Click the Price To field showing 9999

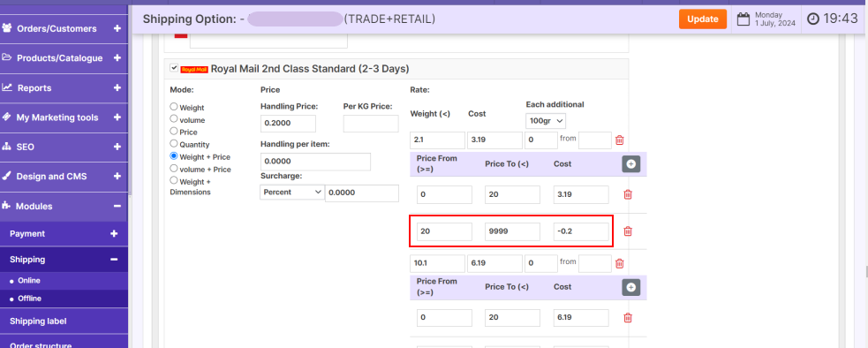click(513, 231)
